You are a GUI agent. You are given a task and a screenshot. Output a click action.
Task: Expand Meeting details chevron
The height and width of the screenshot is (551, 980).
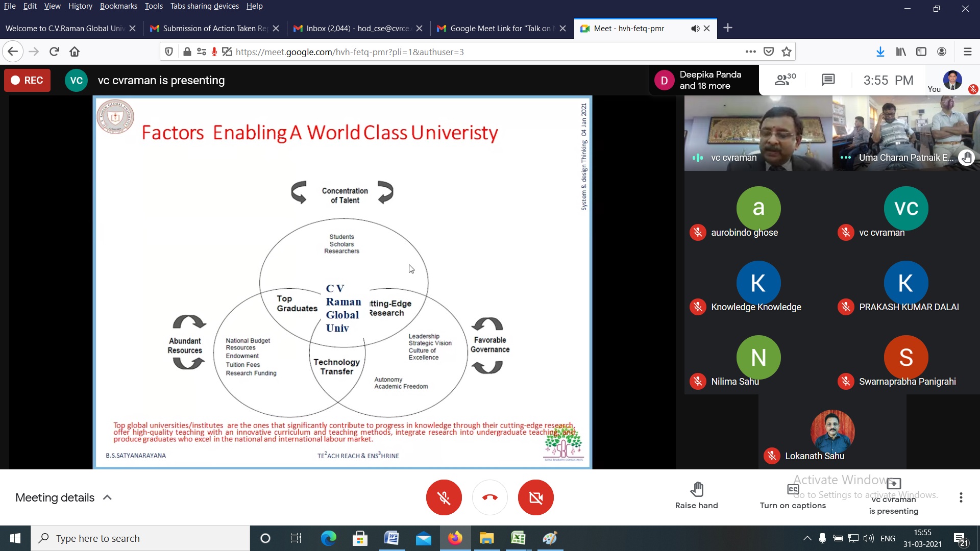pyautogui.click(x=107, y=497)
